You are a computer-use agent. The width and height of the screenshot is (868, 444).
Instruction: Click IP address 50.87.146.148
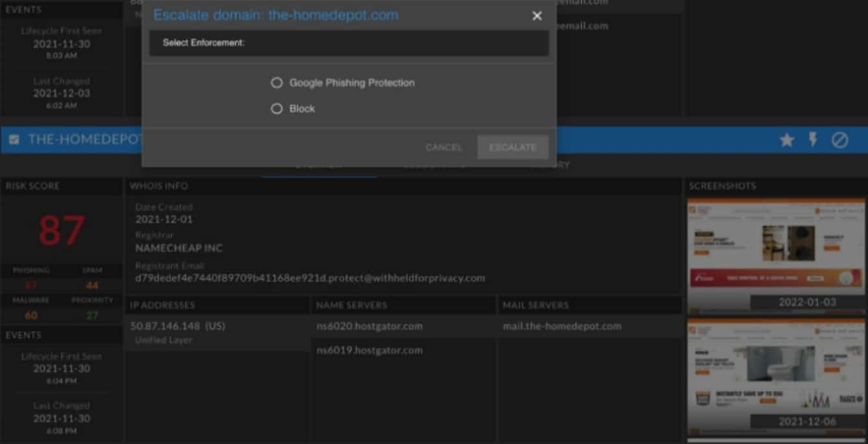[177, 326]
